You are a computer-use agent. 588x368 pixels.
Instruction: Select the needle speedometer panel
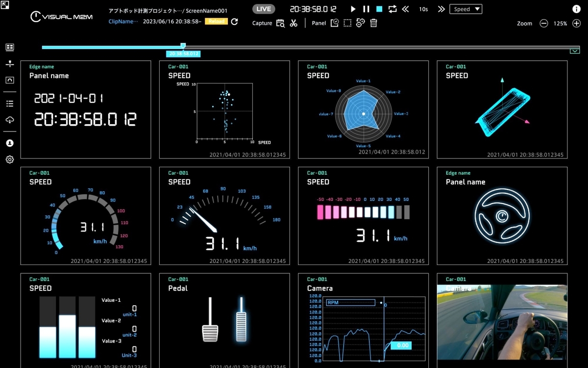224,216
